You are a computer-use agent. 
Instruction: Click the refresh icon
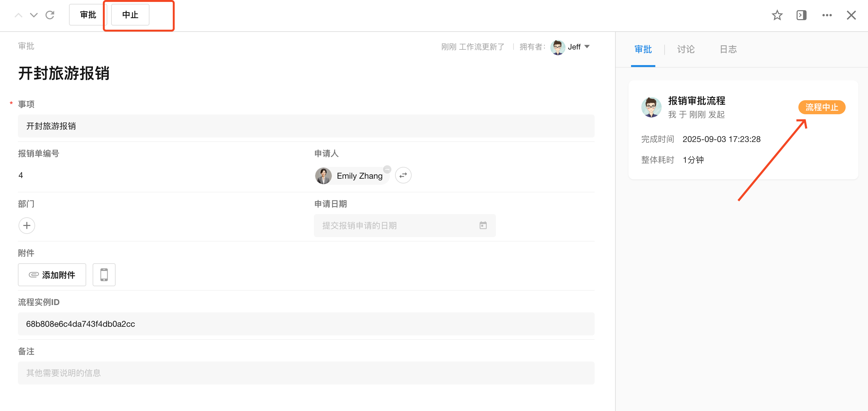[50, 15]
